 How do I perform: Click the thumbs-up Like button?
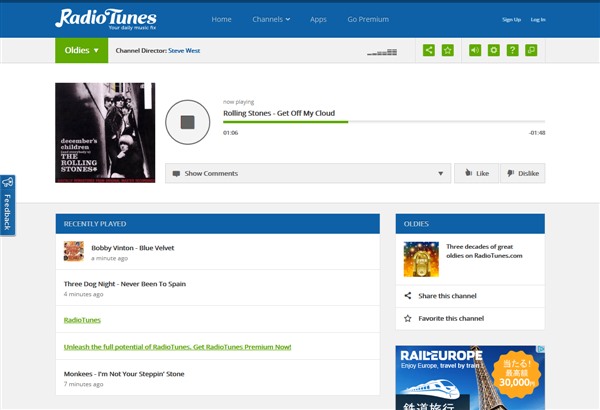tap(476, 173)
